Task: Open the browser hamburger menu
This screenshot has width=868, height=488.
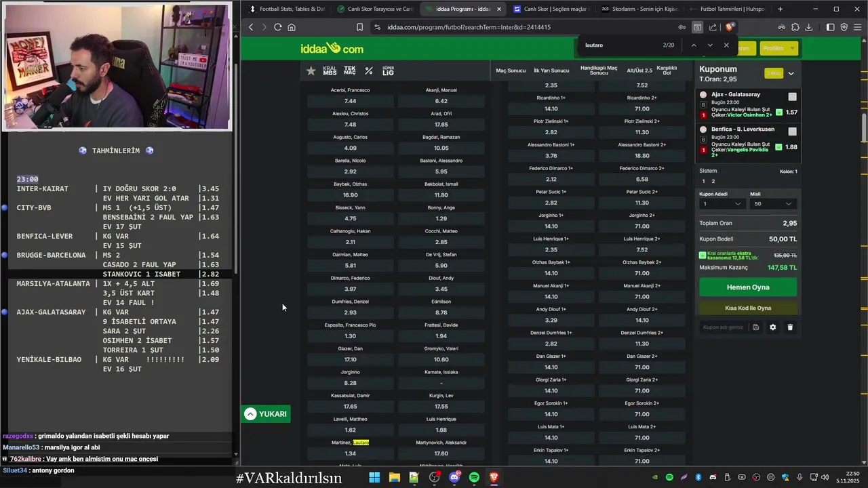Action: click(x=858, y=27)
